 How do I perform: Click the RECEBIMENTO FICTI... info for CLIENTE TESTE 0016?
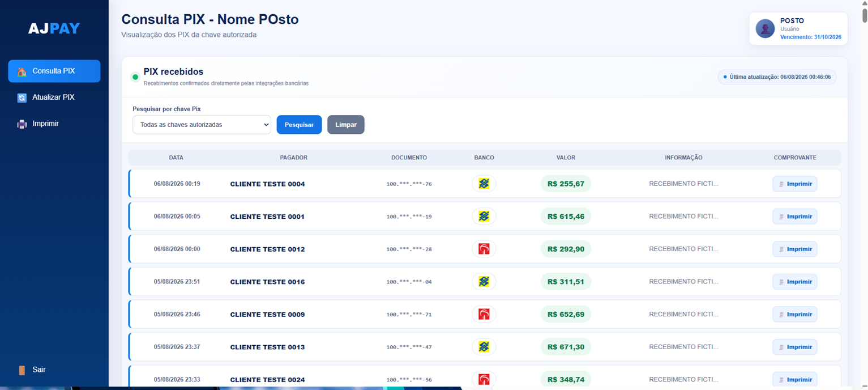pyautogui.click(x=683, y=282)
